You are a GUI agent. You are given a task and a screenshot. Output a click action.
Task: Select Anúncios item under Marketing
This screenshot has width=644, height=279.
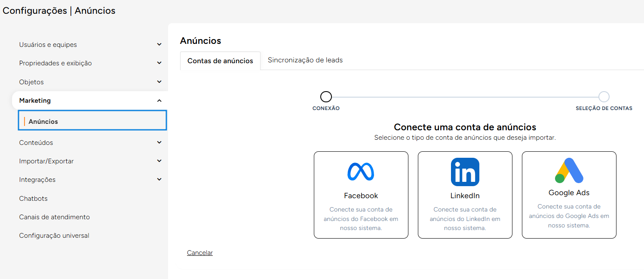[x=43, y=122]
